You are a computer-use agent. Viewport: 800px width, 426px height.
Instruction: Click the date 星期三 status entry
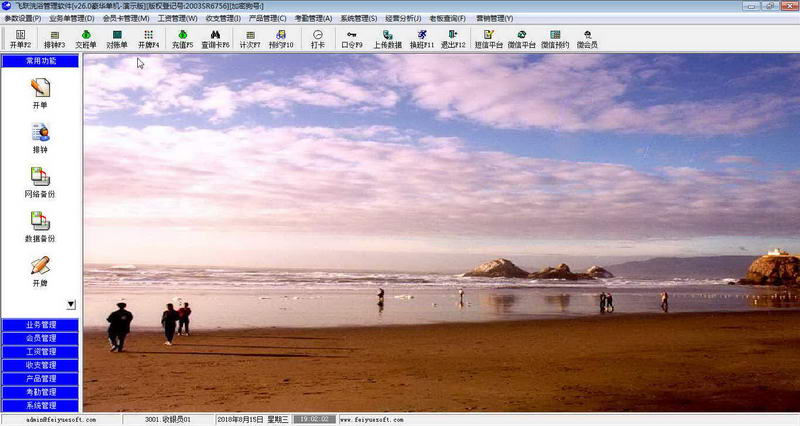tap(253, 419)
